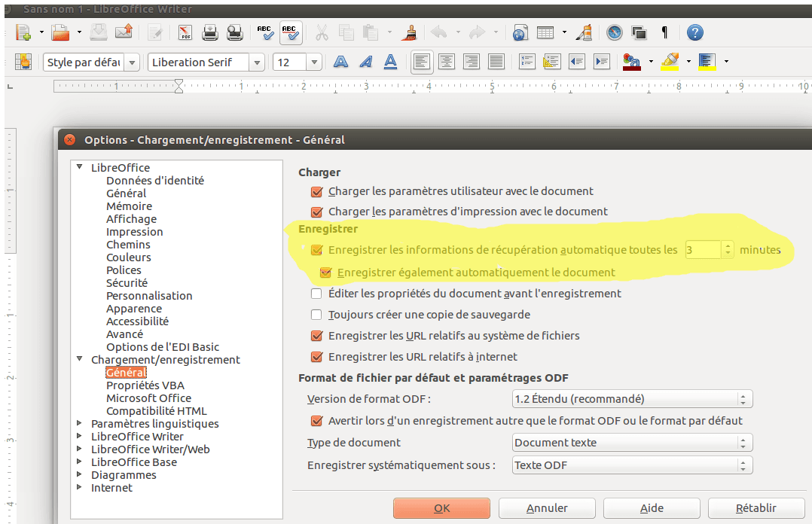The width and height of the screenshot is (812, 524).
Task: Click the Clone Formatting paintbrush icon
Action: tap(411, 32)
